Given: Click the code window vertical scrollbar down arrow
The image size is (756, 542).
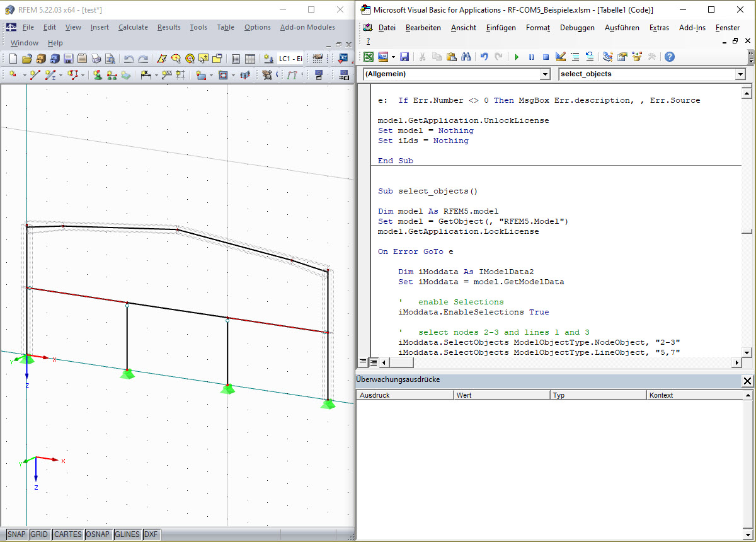Looking at the screenshot, I should point(747,353).
